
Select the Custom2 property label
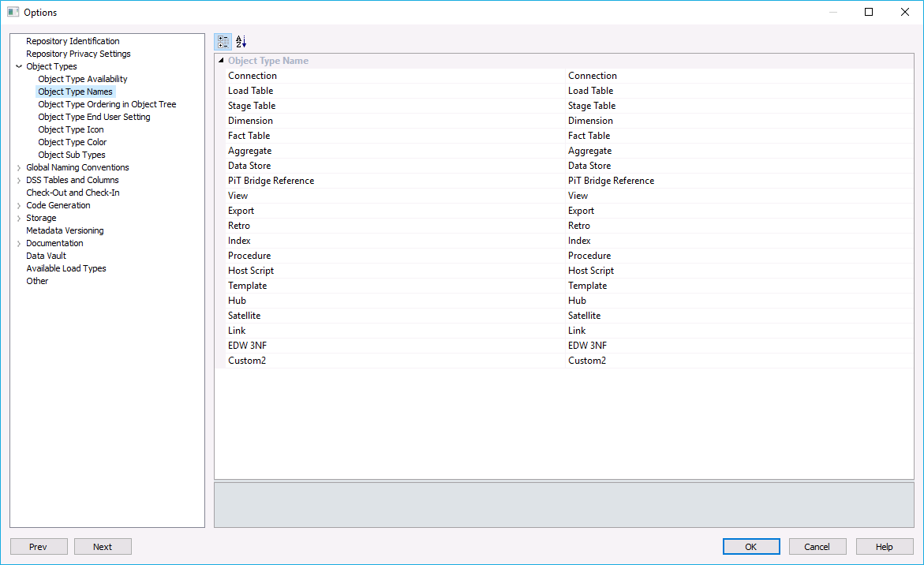[x=247, y=361]
